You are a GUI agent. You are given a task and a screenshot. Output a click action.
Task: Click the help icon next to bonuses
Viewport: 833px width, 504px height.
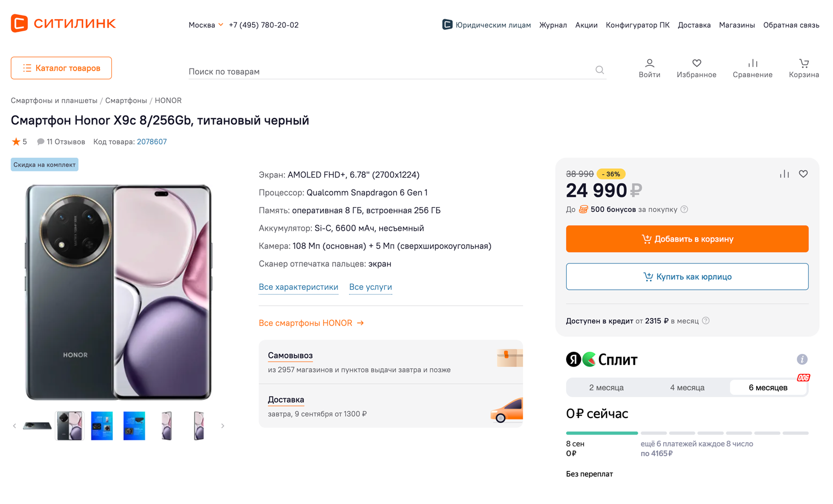(684, 209)
